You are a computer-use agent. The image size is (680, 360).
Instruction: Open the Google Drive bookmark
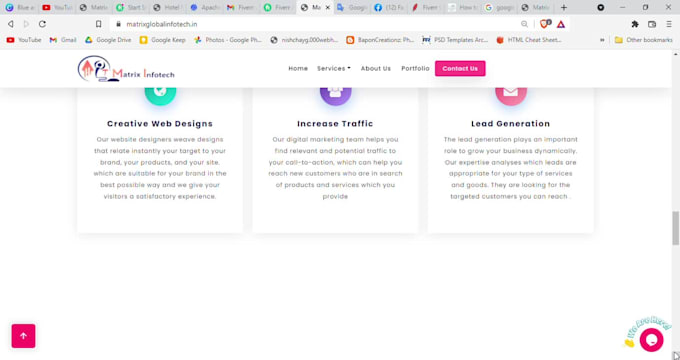(108, 40)
